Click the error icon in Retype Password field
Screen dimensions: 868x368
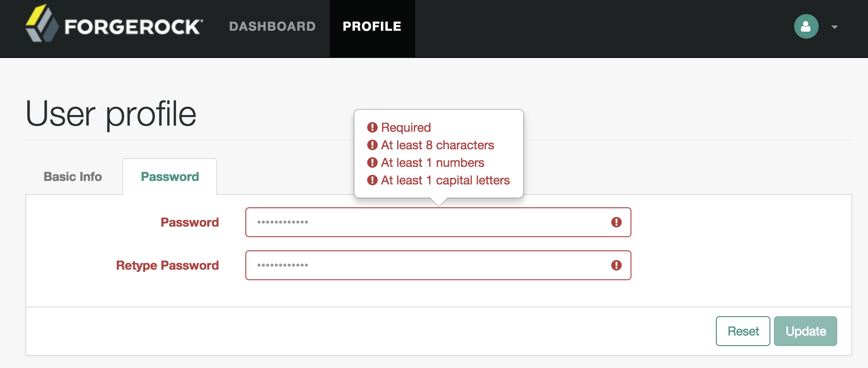616,265
